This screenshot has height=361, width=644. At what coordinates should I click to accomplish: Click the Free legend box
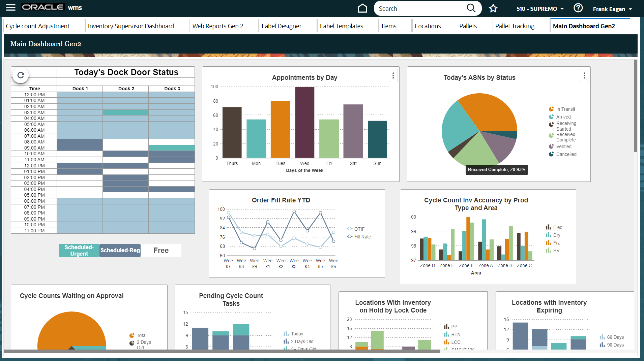(161, 251)
